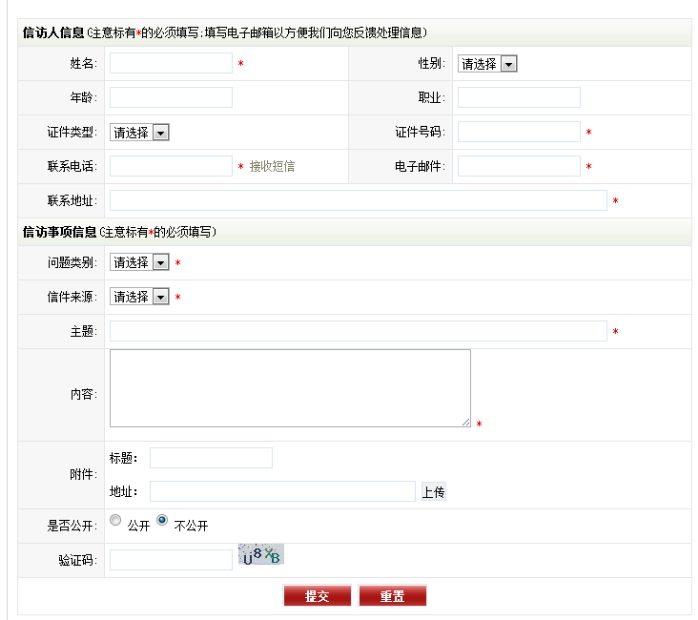Select the 不公开 radio button
This screenshot has width=698, height=620.
(x=162, y=521)
